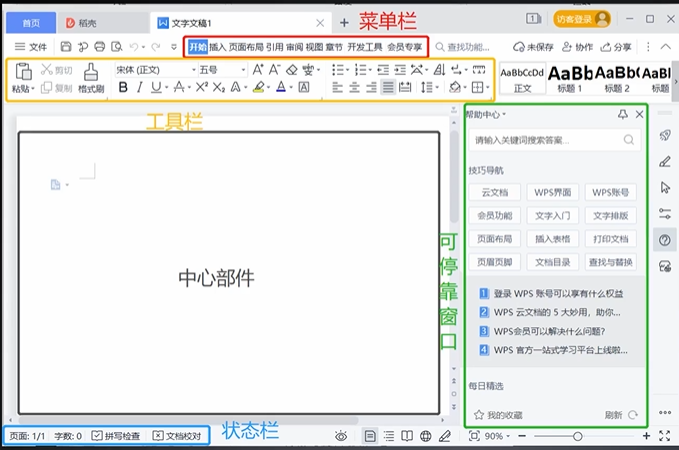Increase paragraph indent
The image size is (679, 450).
click(x=400, y=70)
